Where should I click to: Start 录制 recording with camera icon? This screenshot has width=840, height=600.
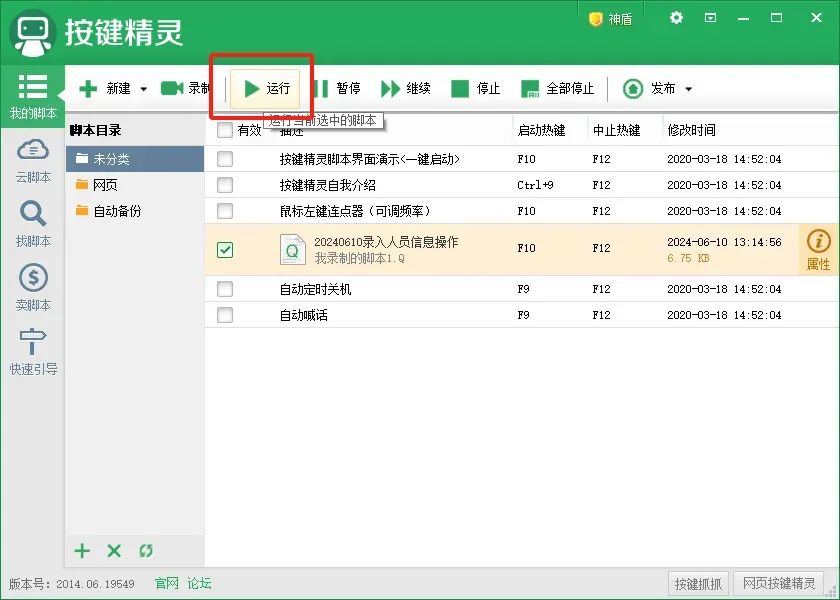click(185, 88)
